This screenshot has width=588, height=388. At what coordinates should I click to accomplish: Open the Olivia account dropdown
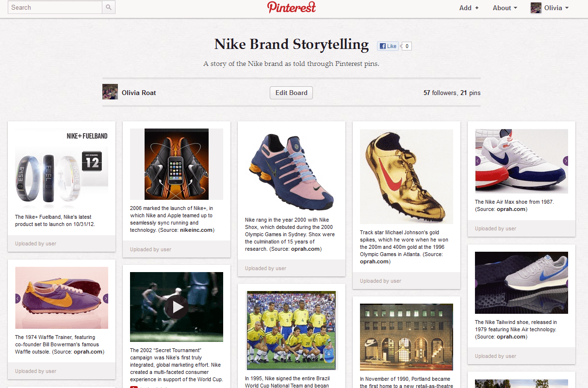pyautogui.click(x=555, y=8)
